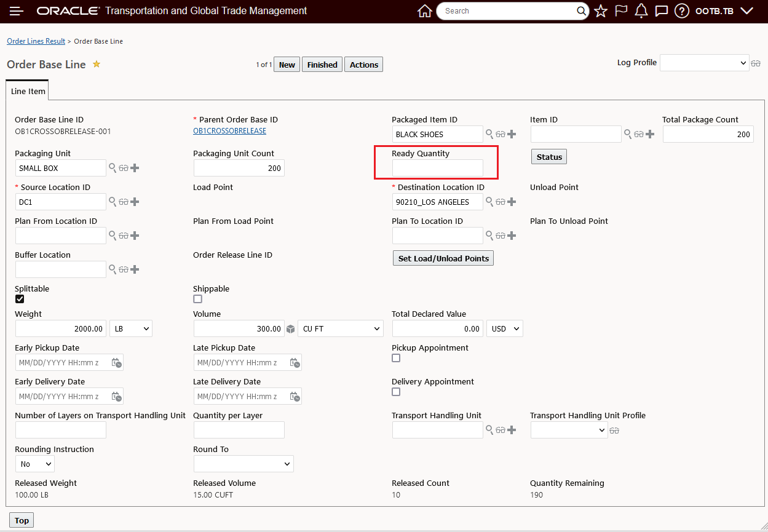This screenshot has width=768, height=532.
Task: View Item ID glasses icon
Action: (x=639, y=134)
